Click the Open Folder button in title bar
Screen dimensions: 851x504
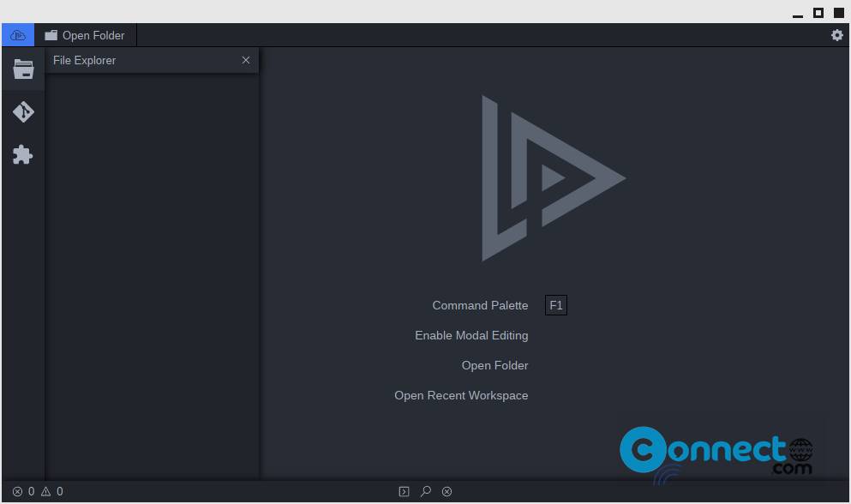(85, 35)
